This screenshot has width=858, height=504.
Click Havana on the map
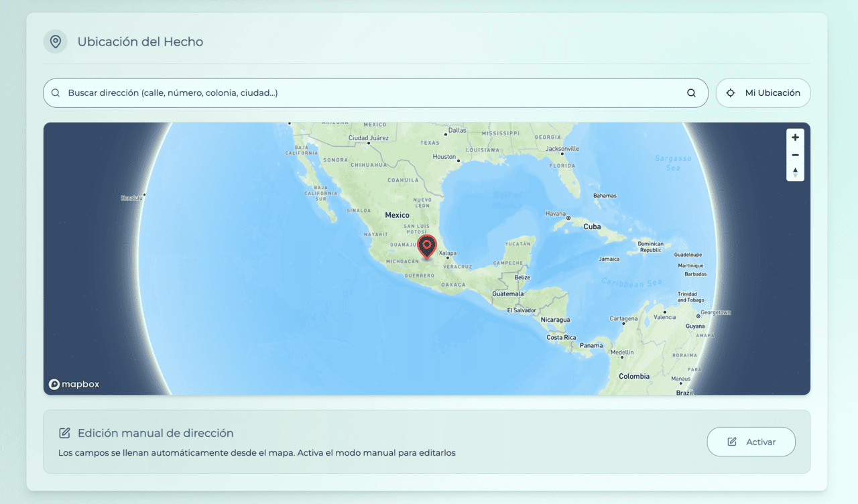coord(556,214)
